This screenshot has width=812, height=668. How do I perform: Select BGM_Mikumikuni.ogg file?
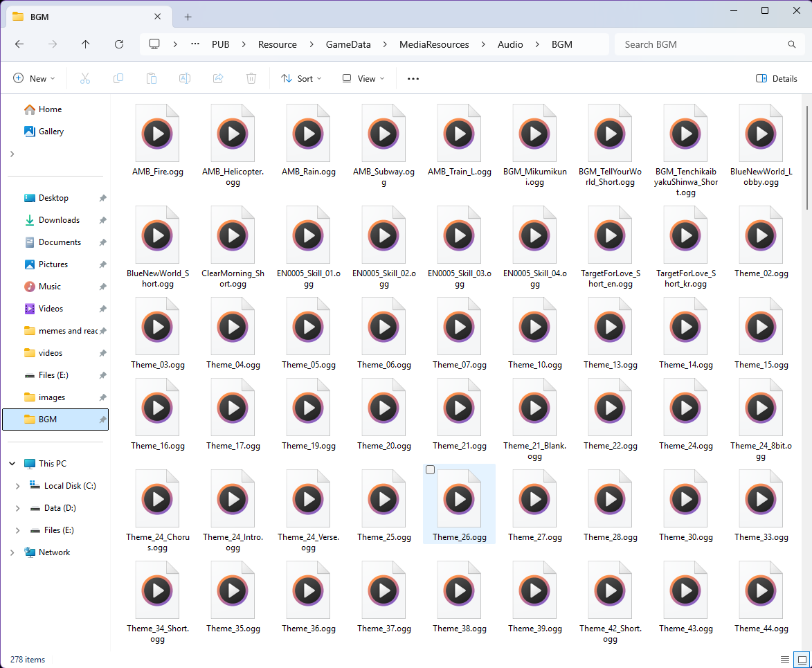535,145
